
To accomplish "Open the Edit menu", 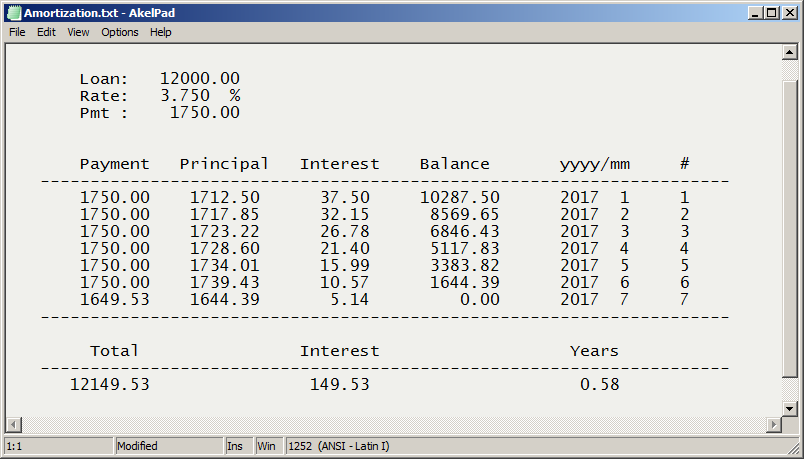I will click(x=46, y=32).
